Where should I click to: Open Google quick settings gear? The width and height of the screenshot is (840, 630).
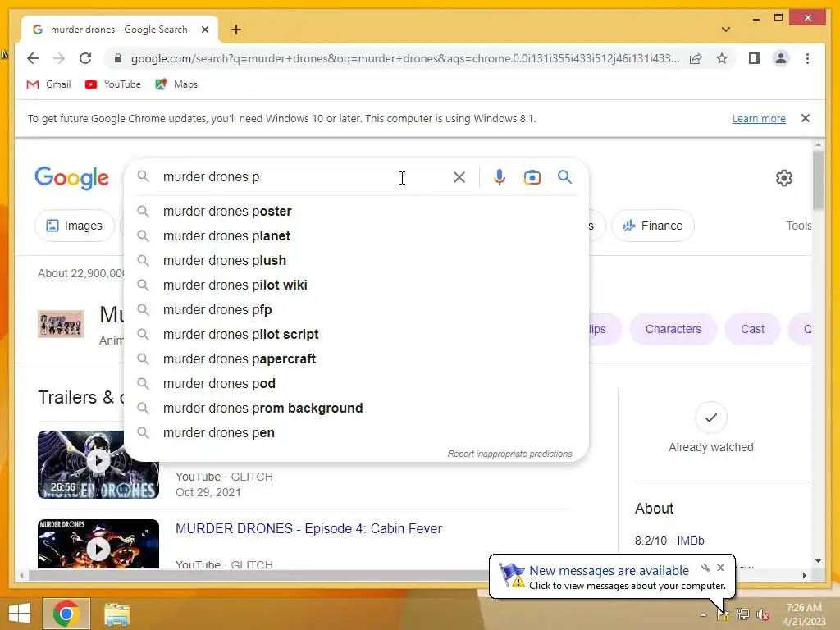tap(783, 178)
